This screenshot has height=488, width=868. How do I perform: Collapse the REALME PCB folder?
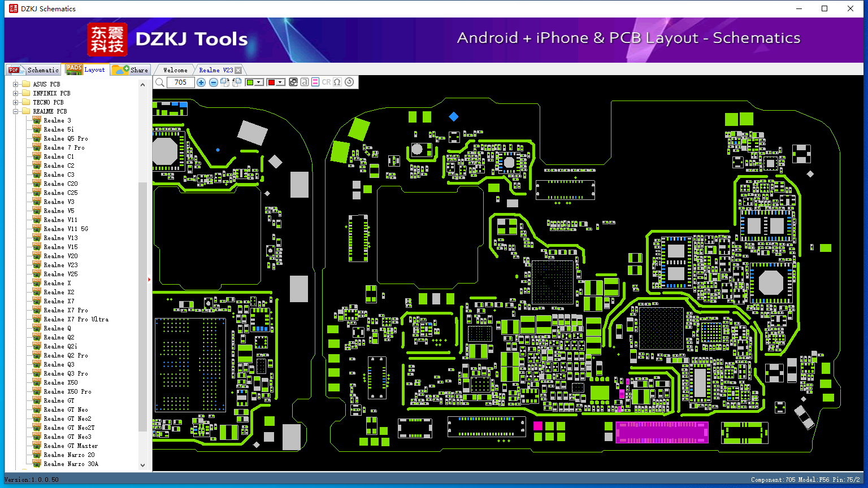pos(16,111)
